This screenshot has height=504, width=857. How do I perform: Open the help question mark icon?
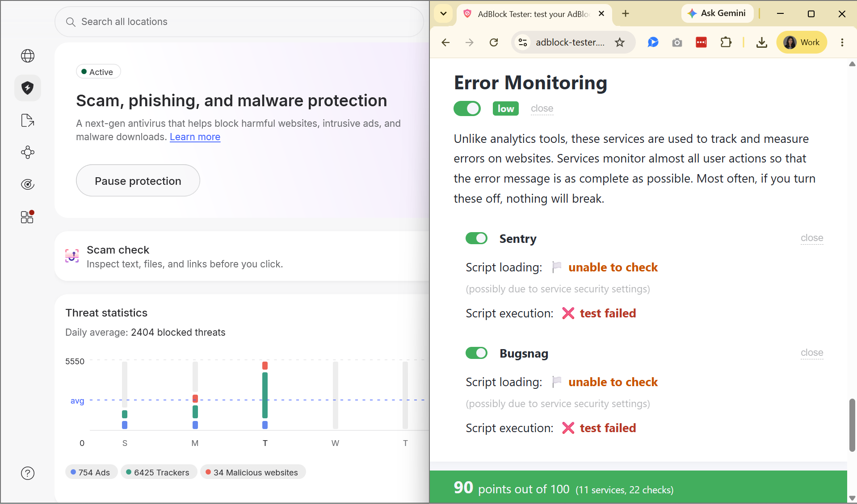click(28, 473)
